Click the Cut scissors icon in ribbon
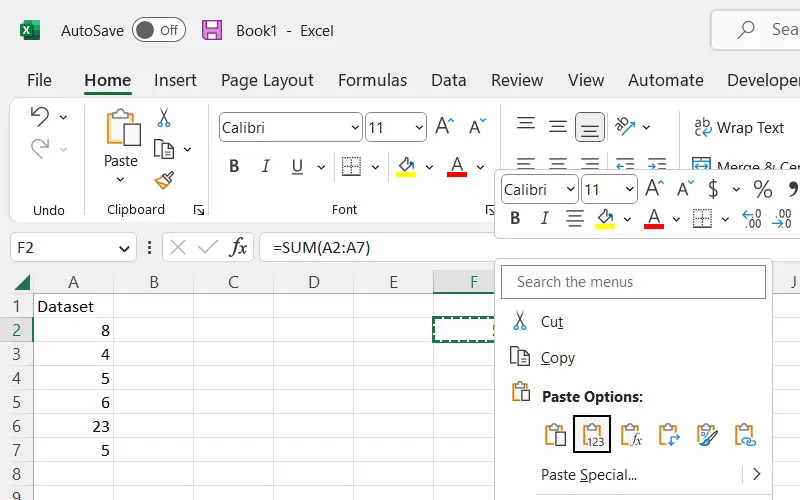Screen dimensions: 800x500 tap(164, 118)
